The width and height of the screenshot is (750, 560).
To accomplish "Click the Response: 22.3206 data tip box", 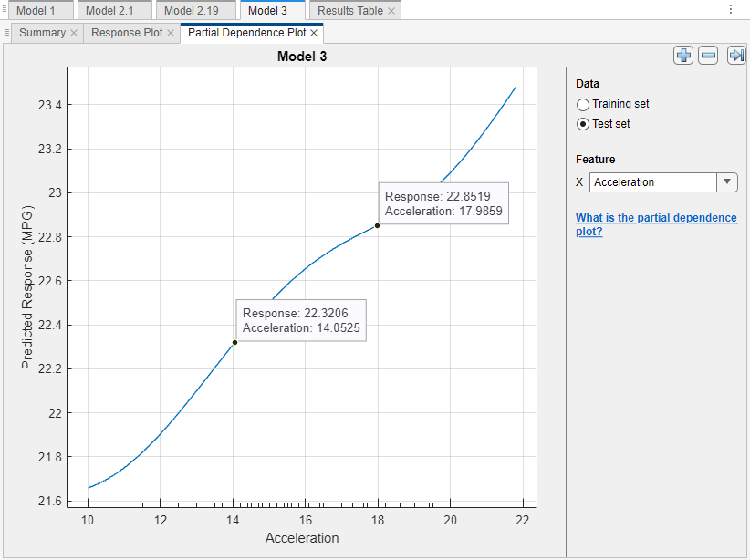I will tap(301, 320).
